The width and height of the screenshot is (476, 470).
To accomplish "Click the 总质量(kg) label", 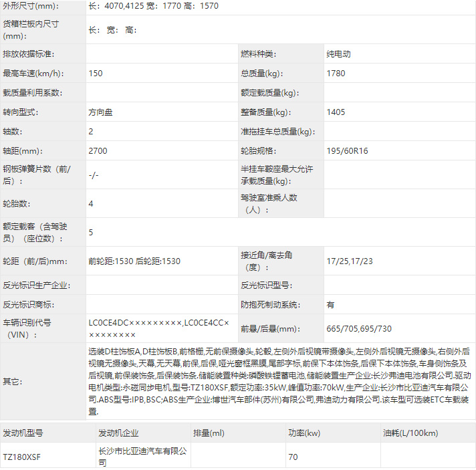I will pos(261,74).
